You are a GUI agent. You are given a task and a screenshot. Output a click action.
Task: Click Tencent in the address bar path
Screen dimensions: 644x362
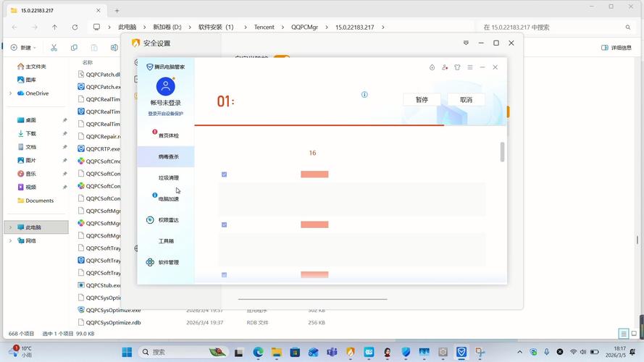pyautogui.click(x=264, y=27)
